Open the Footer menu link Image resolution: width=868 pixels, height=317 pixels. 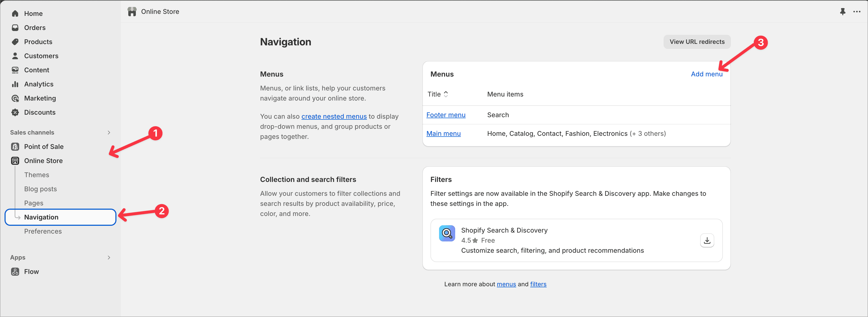click(445, 115)
